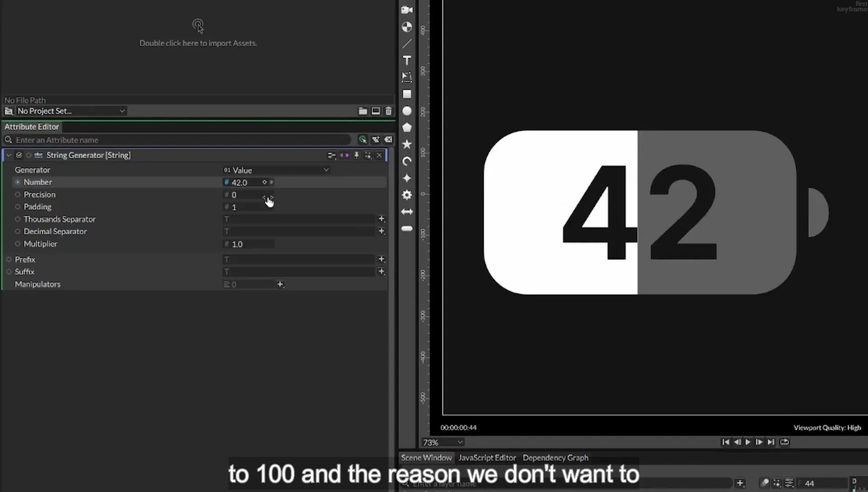
Task: Switch to the Dependency Graph tab
Action: point(556,458)
